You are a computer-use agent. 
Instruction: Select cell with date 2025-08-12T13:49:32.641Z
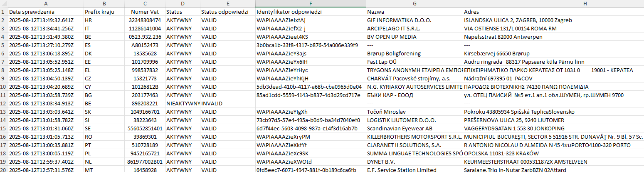pos(45,20)
